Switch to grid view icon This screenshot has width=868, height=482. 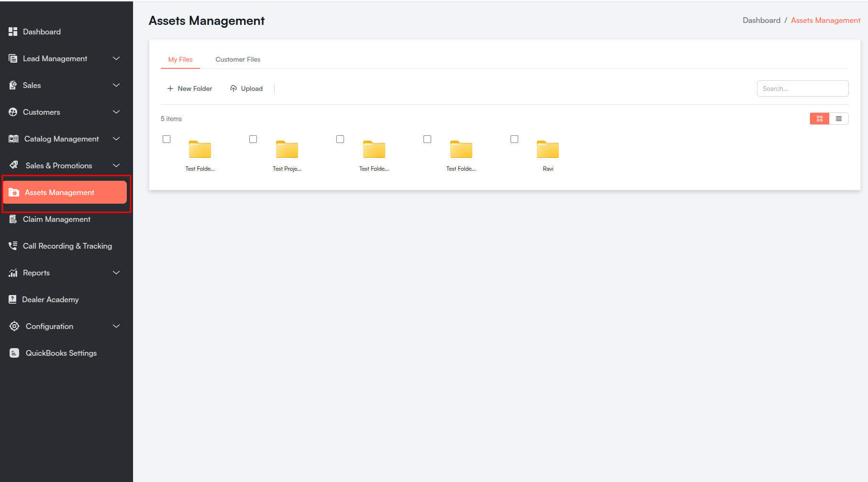pos(820,119)
